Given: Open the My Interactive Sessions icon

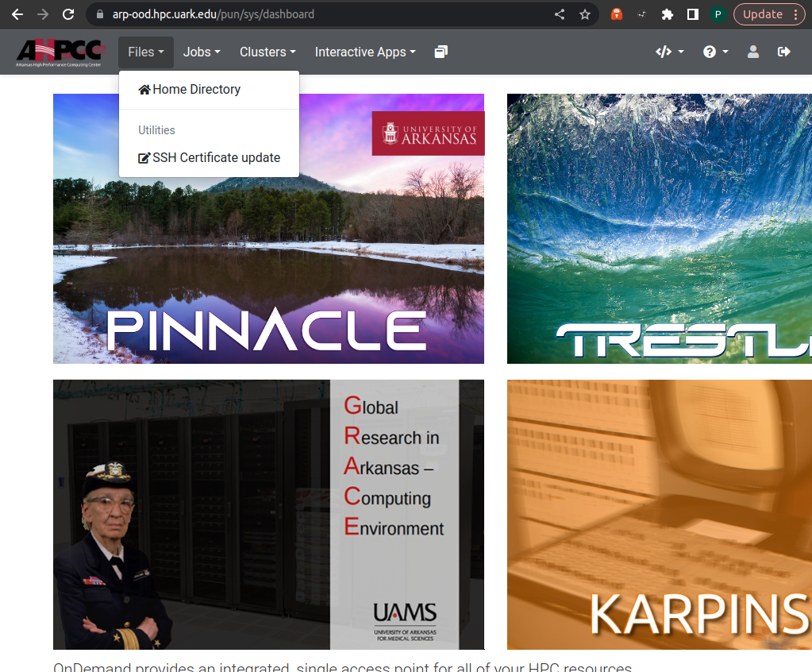Looking at the screenshot, I should point(441,52).
